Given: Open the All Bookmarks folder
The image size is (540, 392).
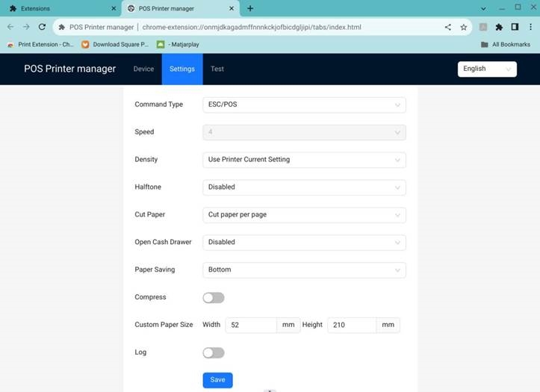Looking at the screenshot, I should 506,44.
